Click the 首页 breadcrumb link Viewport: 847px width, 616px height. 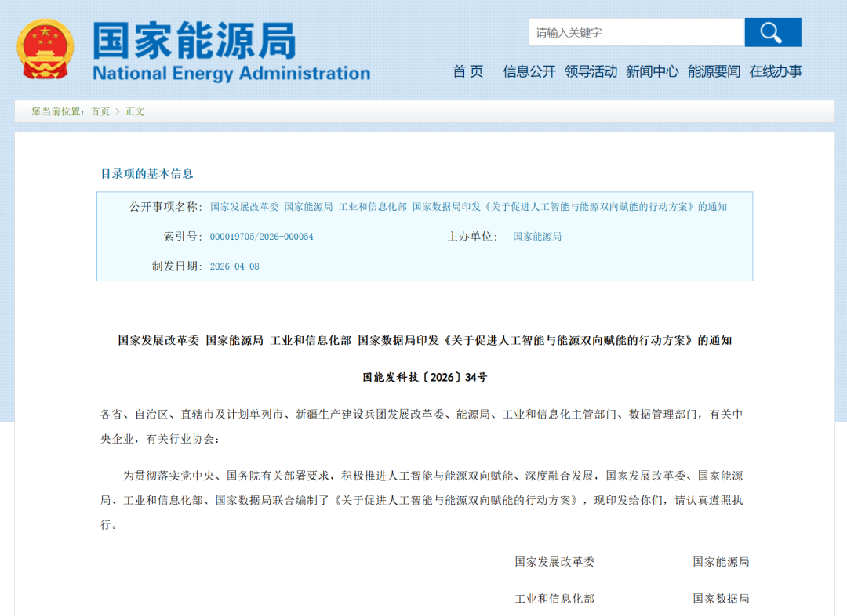pos(100,111)
